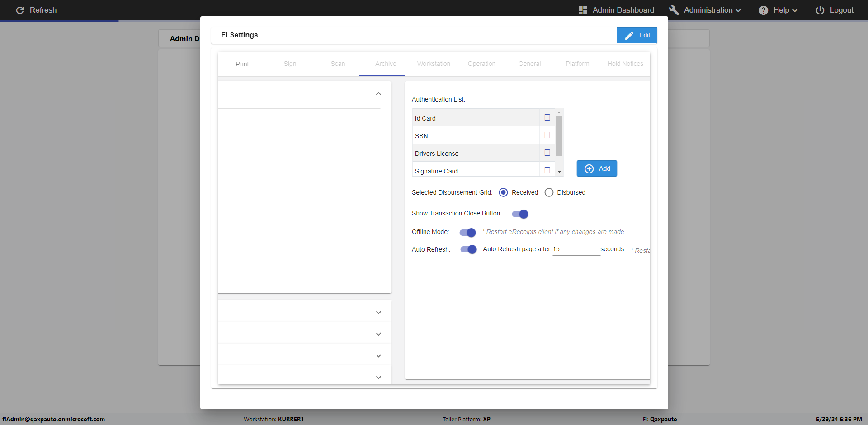Click the Refresh circular arrow icon
Screen dimensions: 868x425
tap(20, 10)
